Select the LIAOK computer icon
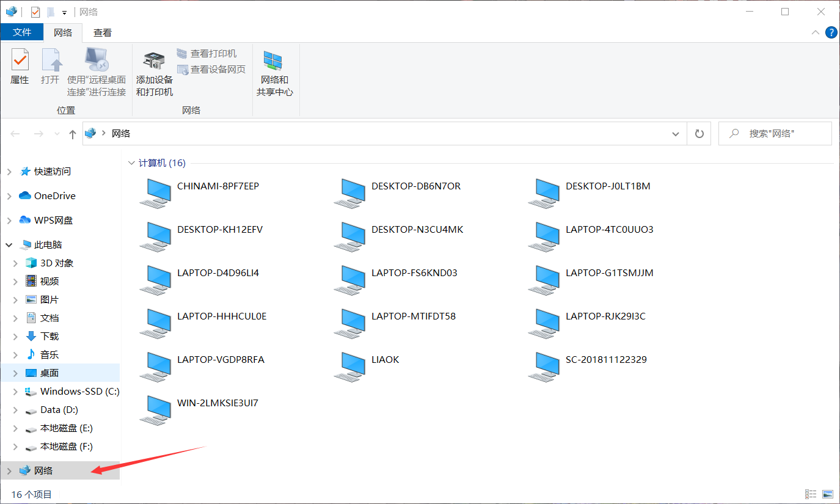The image size is (840, 504). coord(350,367)
